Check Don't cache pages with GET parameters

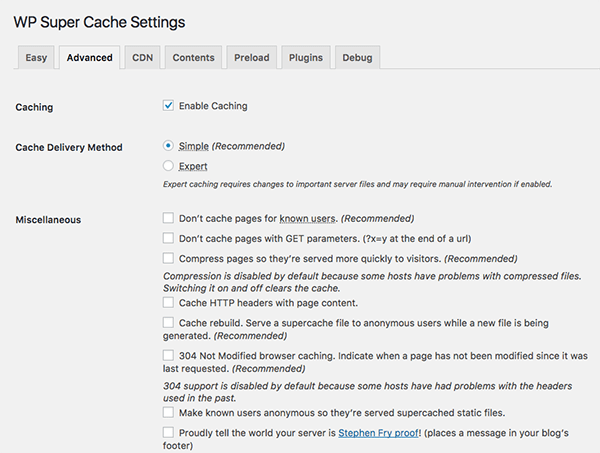168,238
